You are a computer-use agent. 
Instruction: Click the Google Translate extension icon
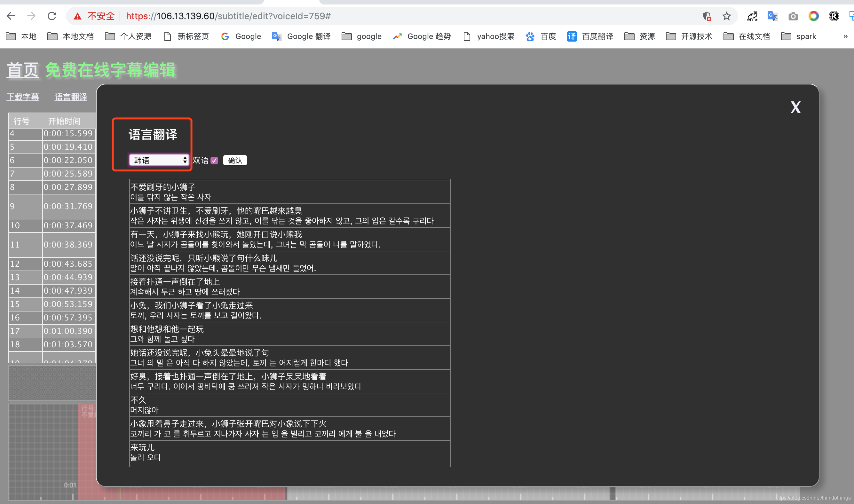click(x=772, y=16)
